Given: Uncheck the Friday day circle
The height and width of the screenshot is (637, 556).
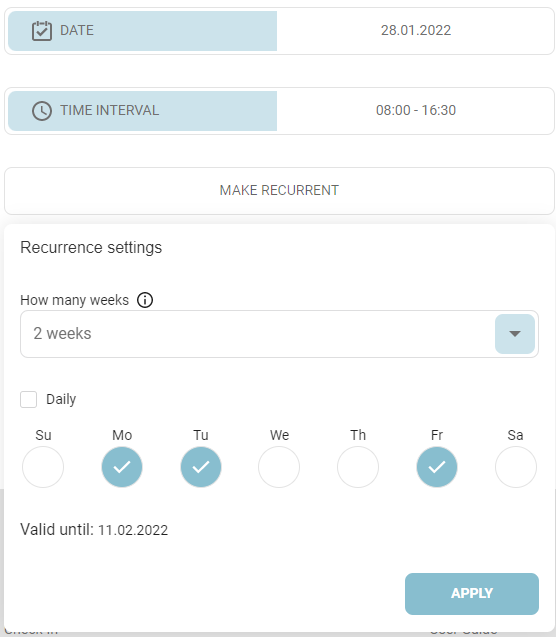Looking at the screenshot, I should point(437,467).
